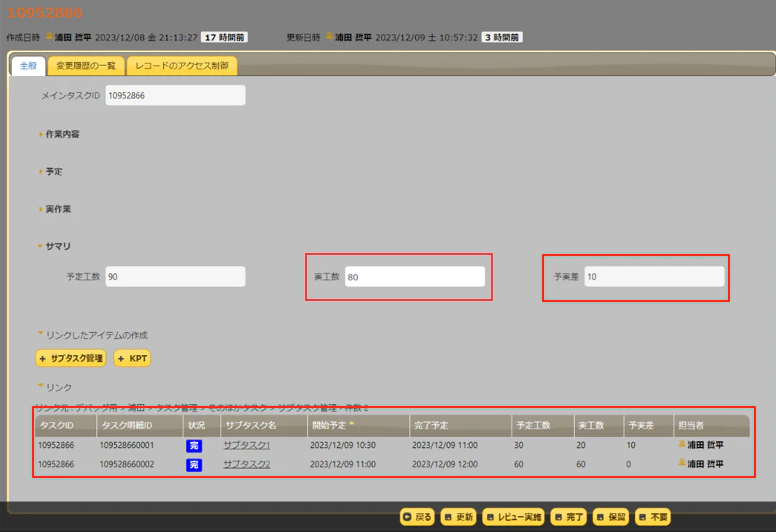
Task: Click the 完 status icon for サブタスク1
Action: coord(194,445)
